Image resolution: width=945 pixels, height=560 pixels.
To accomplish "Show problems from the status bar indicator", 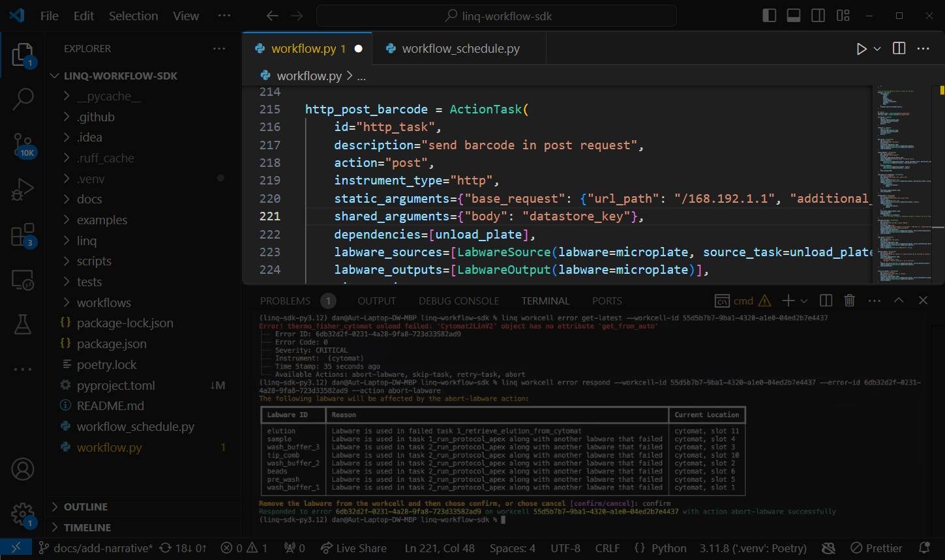I will [x=244, y=548].
